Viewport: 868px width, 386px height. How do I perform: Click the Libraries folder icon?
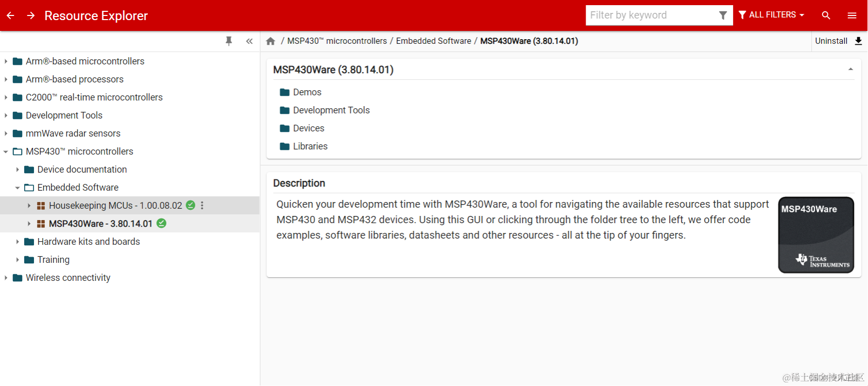coord(285,146)
